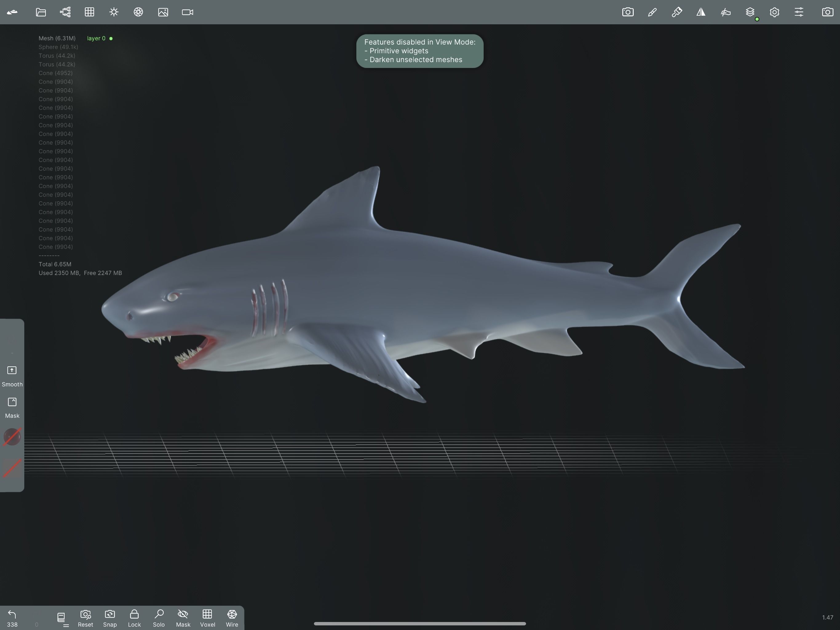Click the layer 0 label
Screen dimensions: 840x630
click(x=96, y=38)
